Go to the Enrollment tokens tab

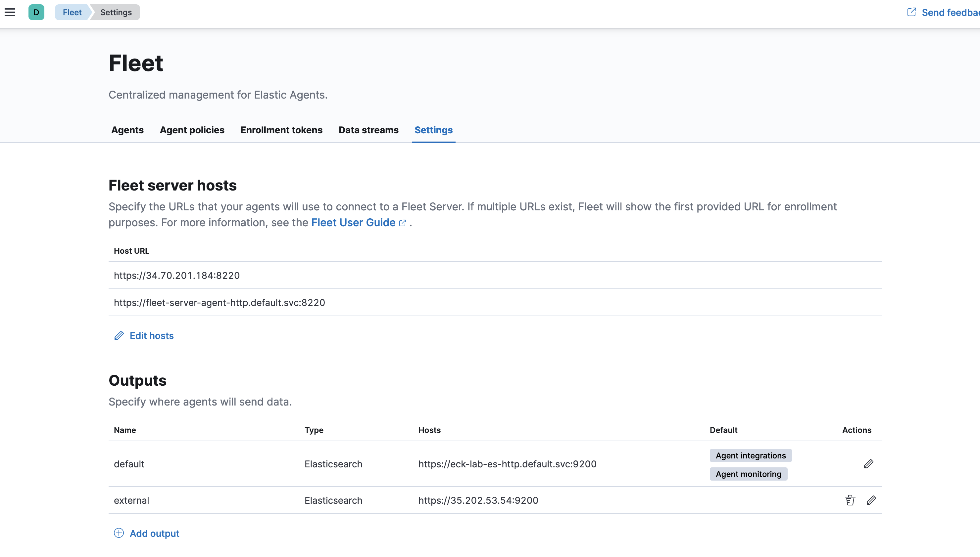tap(281, 130)
